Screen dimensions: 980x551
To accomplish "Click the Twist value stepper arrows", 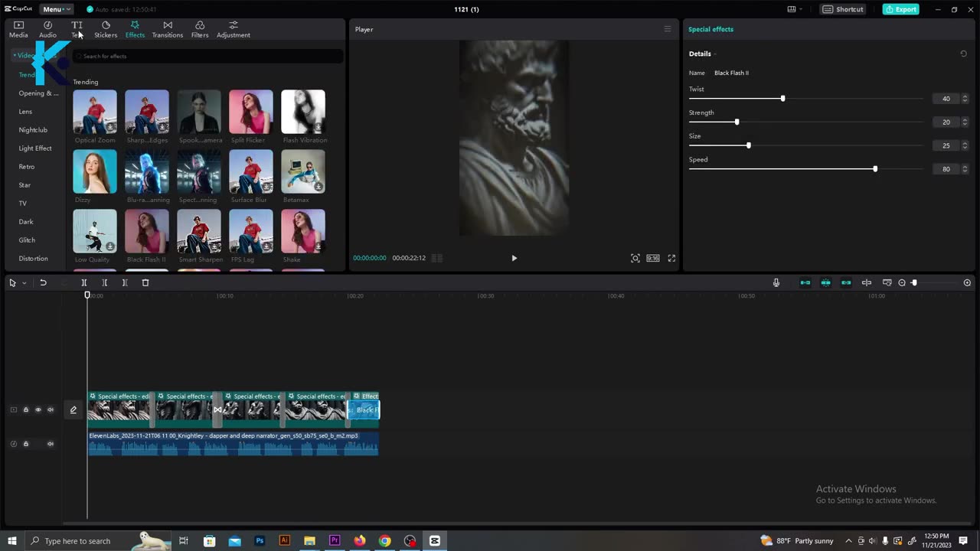I will point(965,99).
